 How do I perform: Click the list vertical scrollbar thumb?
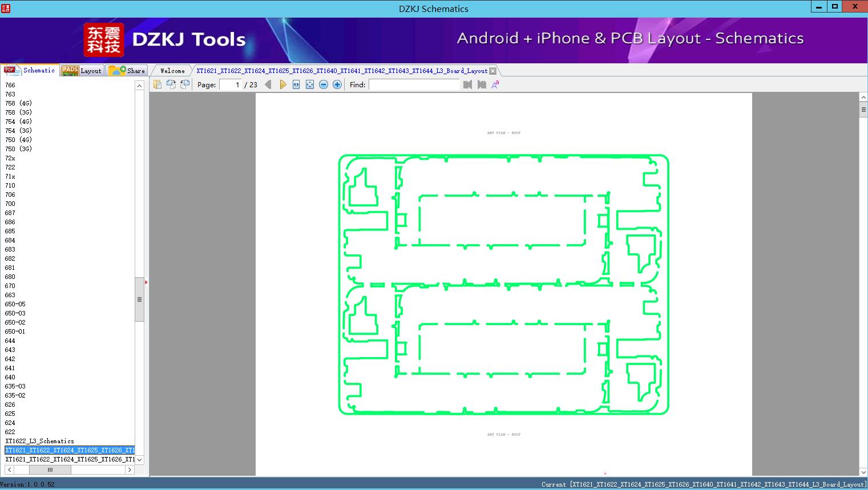[x=139, y=299]
